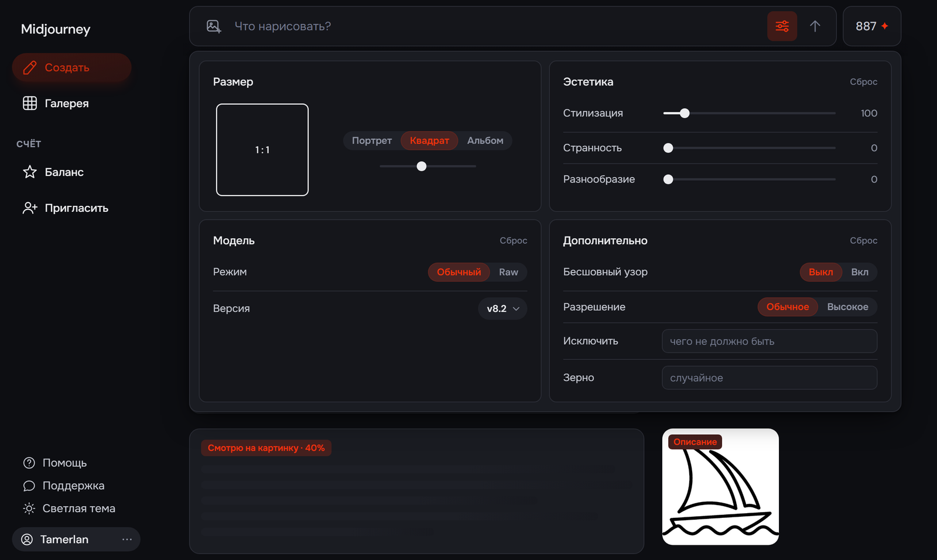The width and height of the screenshot is (937, 560).
Task: Open the Создать page
Action: [x=71, y=68]
